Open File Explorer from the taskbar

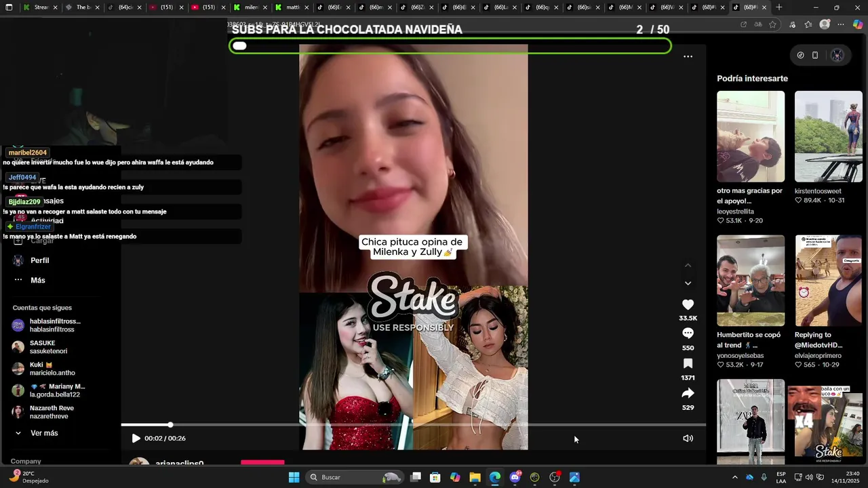(x=475, y=477)
